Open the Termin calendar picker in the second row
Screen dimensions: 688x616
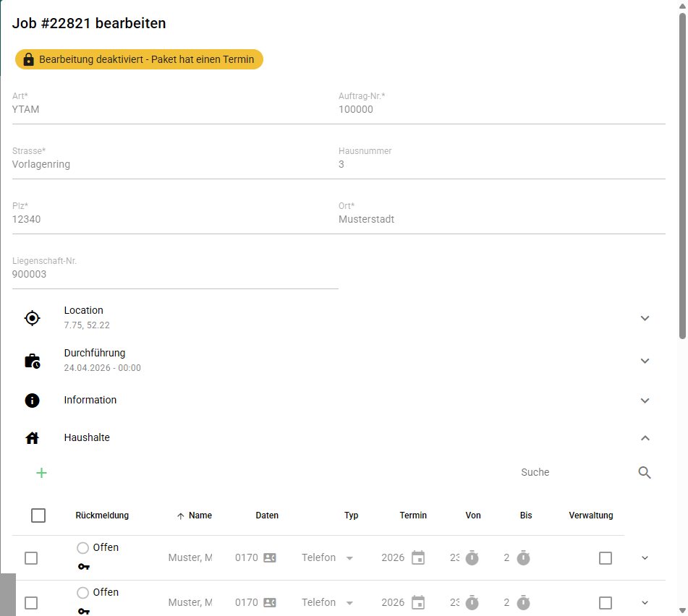click(418, 602)
